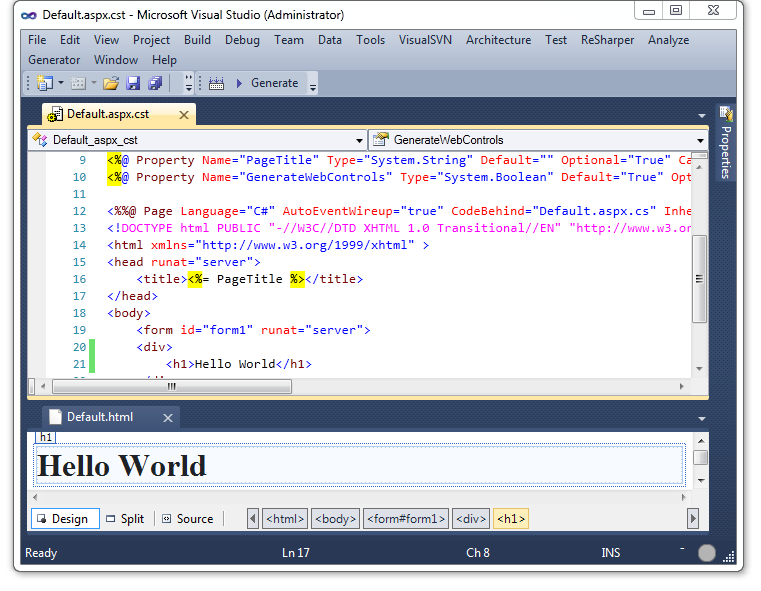Select the <div> tag in the breadcrumb

[471, 519]
